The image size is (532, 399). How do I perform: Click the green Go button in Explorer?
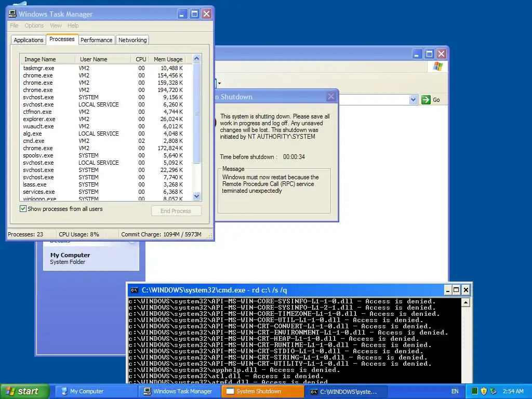tap(431, 100)
